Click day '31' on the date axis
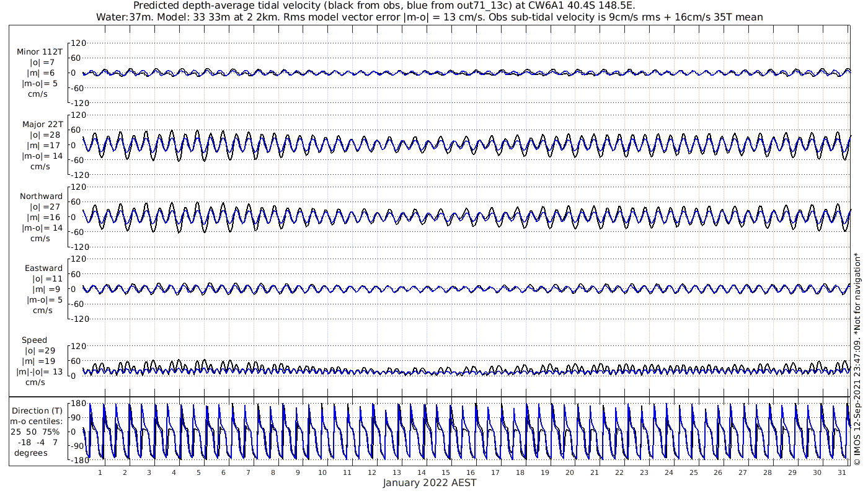Viewport: 868px width, 496px height. [x=842, y=472]
